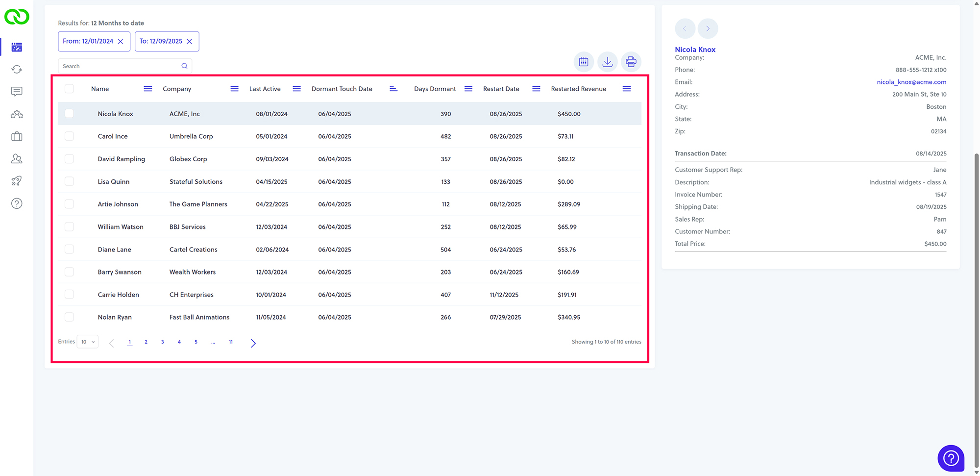This screenshot has width=980, height=476.
Task: Go to page 3 of results
Action: [x=163, y=342]
